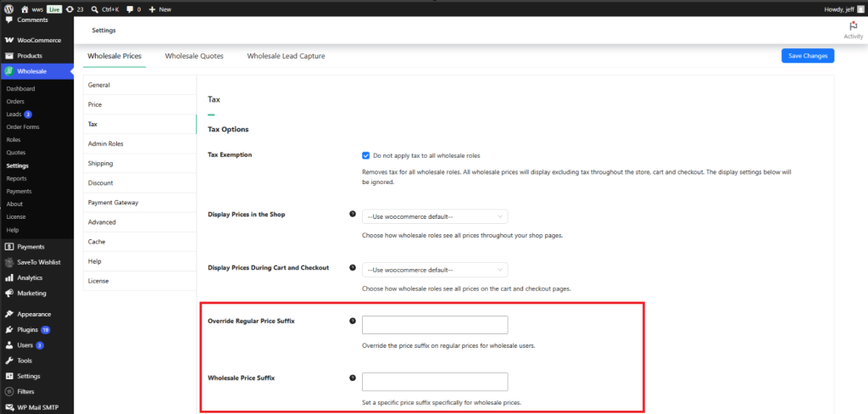This screenshot has height=414, width=868.
Task: Click the WordPress logo in admin bar
Action: pyautogui.click(x=8, y=8)
